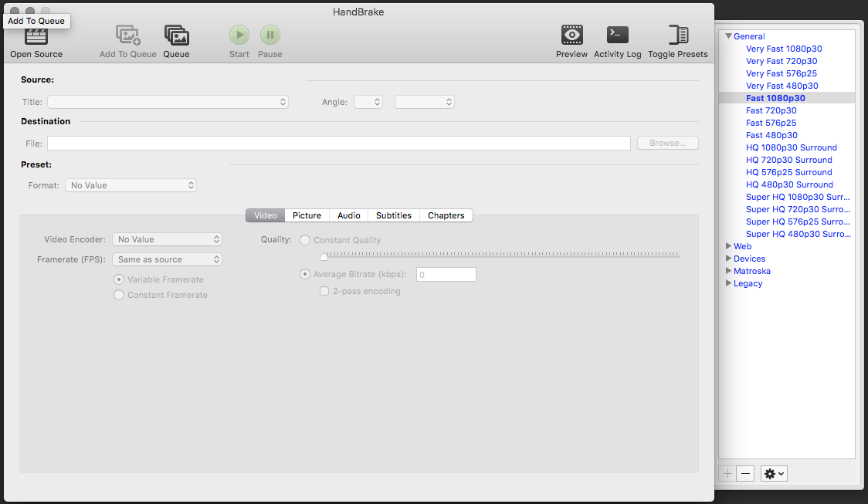This screenshot has height=504, width=868.
Task: Expand the Web presets group
Action: click(x=728, y=246)
